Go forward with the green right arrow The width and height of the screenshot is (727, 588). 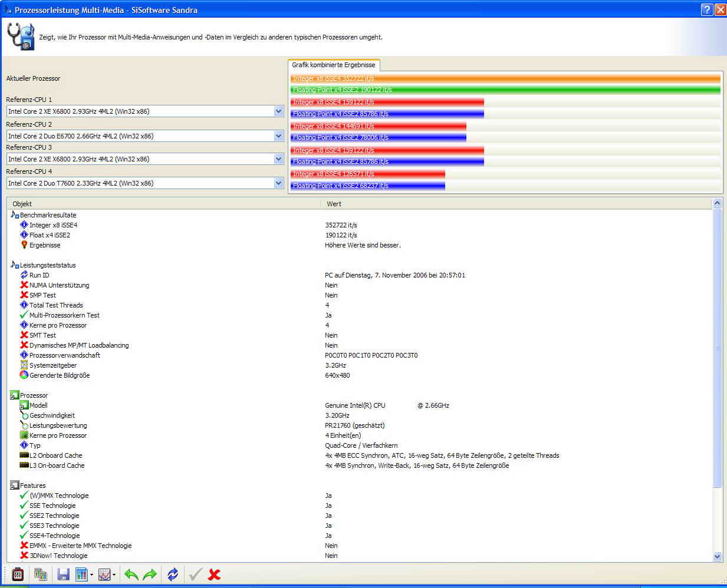(x=150, y=574)
